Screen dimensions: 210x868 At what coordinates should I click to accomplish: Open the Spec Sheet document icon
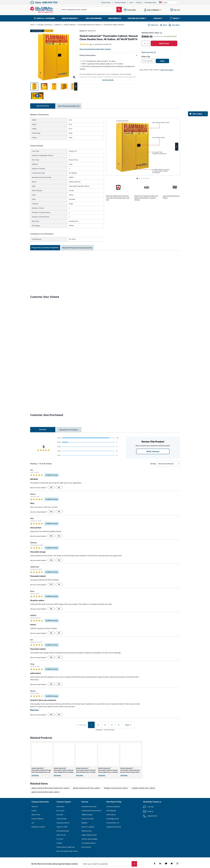coord(170,25)
